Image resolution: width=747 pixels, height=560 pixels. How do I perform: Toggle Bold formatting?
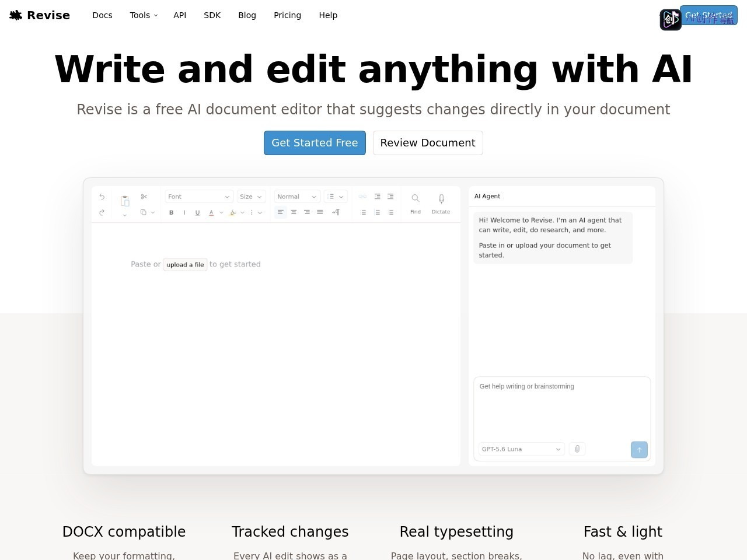click(171, 212)
